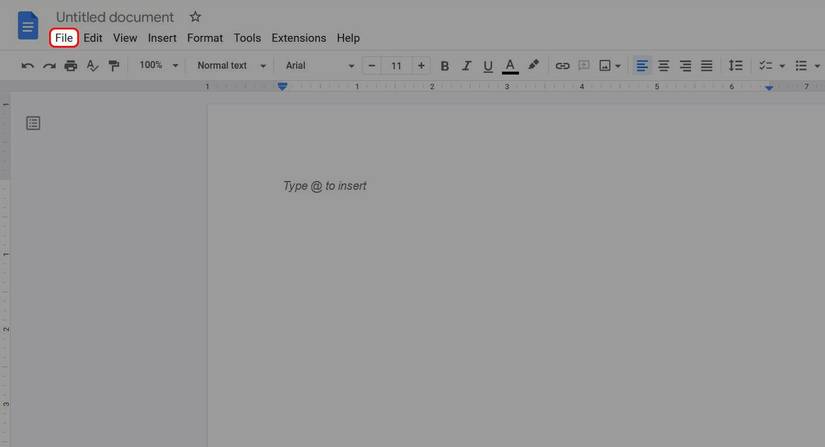Toggle bold formatting
The width and height of the screenshot is (825, 447).
click(x=445, y=66)
